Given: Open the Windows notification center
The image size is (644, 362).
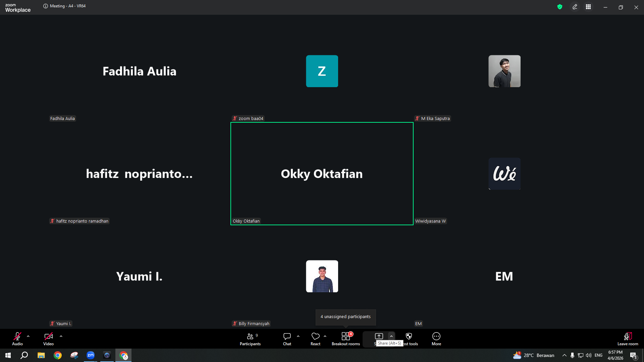Looking at the screenshot, I should (x=634, y=355).
